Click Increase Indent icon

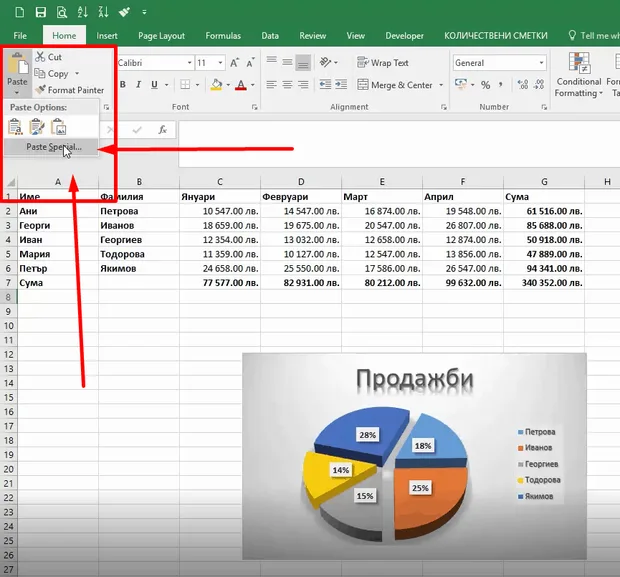341,84
